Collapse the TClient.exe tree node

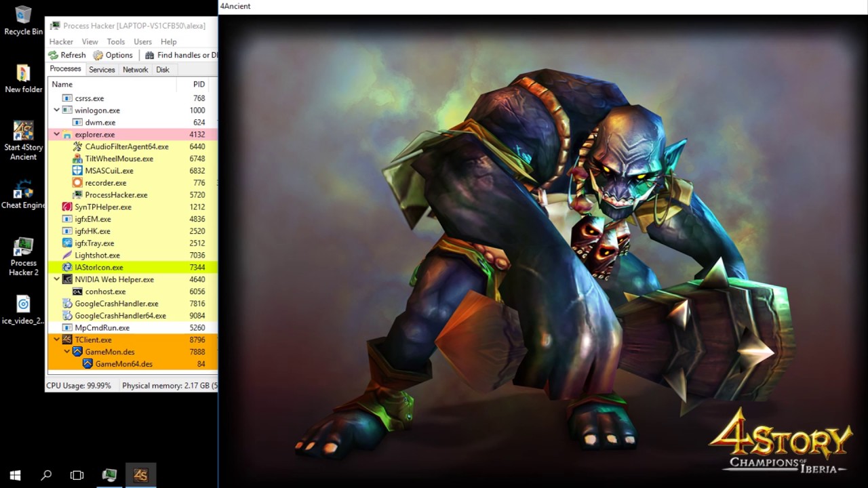57,339
